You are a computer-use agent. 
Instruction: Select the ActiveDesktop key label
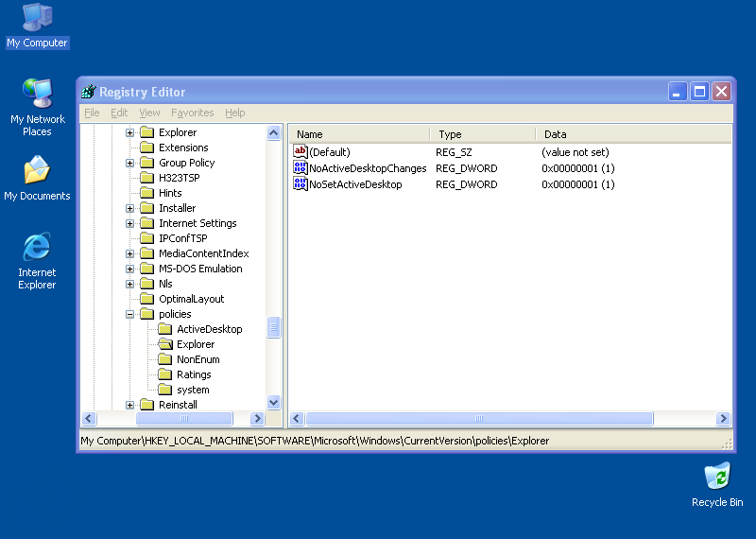(x=209, y=329)
